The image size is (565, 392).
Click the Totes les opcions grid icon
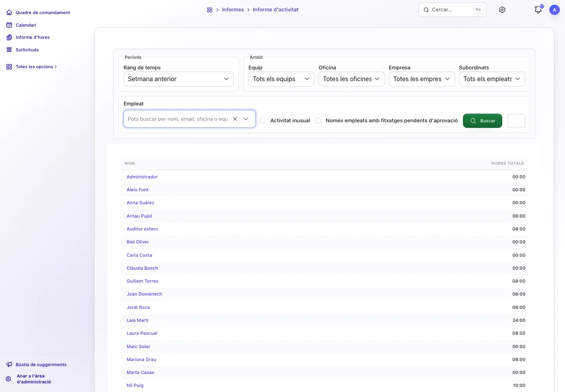tap(9, 67)
